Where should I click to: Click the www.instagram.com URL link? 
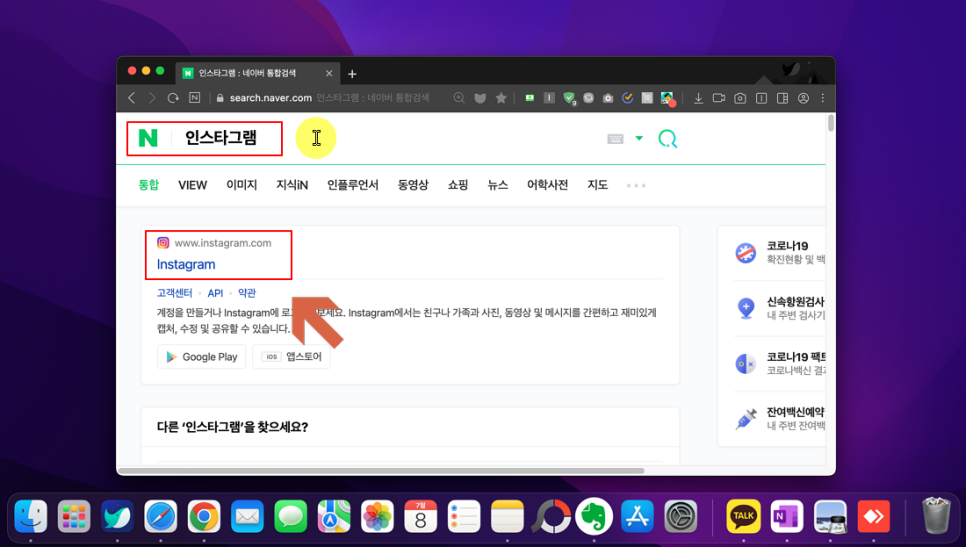point(222,243)
